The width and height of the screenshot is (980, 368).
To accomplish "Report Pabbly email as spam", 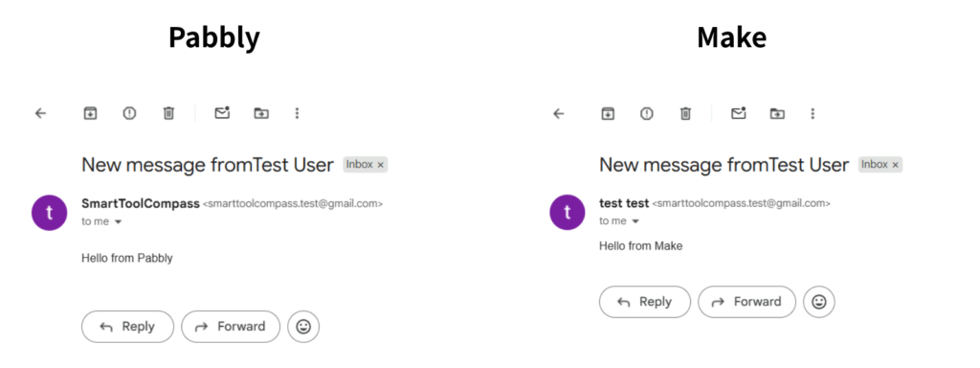I will (129, 113).
